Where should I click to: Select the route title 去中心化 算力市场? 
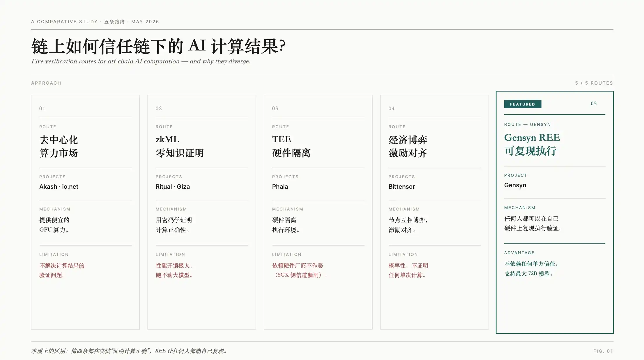pos(59,146)
